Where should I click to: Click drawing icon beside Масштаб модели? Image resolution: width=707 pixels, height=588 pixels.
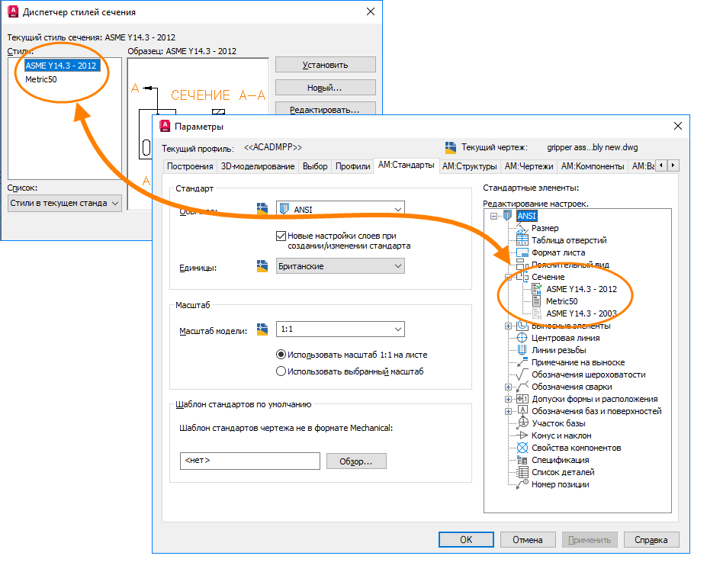[x=262, y=329]
